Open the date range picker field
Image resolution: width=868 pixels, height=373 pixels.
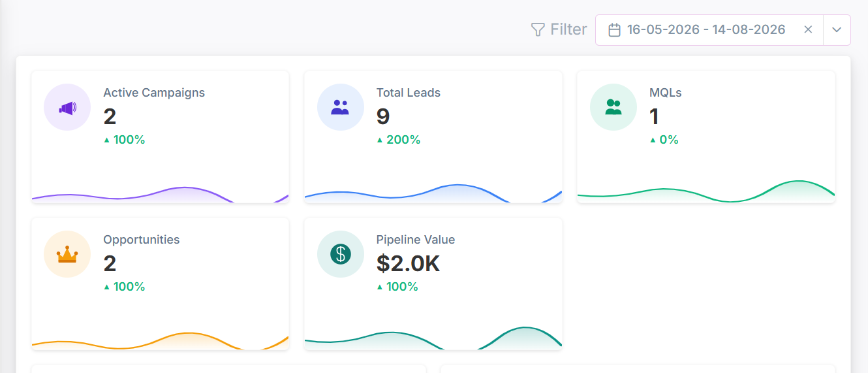point(709,30)
